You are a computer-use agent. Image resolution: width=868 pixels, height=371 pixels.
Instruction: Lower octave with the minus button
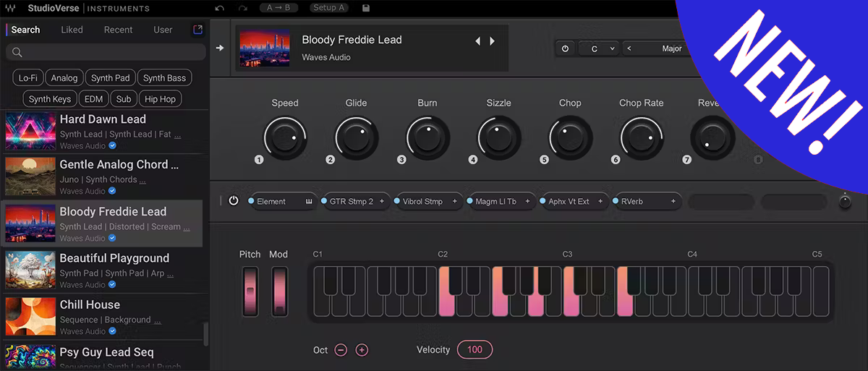coord(341,350)
